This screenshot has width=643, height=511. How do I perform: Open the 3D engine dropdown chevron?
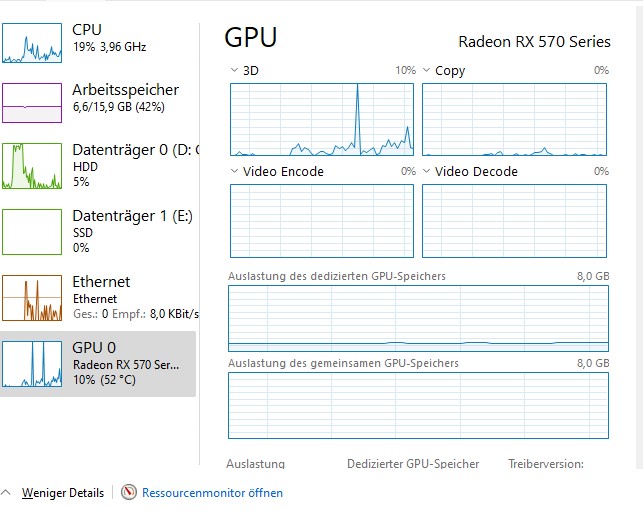click(x=234, y=70)
